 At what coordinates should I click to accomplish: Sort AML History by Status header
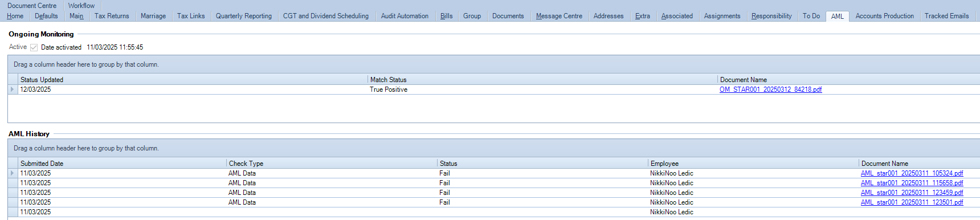tap(542, 164)
